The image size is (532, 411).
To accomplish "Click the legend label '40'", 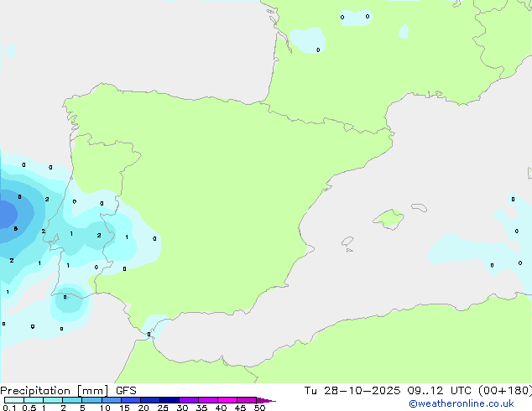I will tap(221, 408).
